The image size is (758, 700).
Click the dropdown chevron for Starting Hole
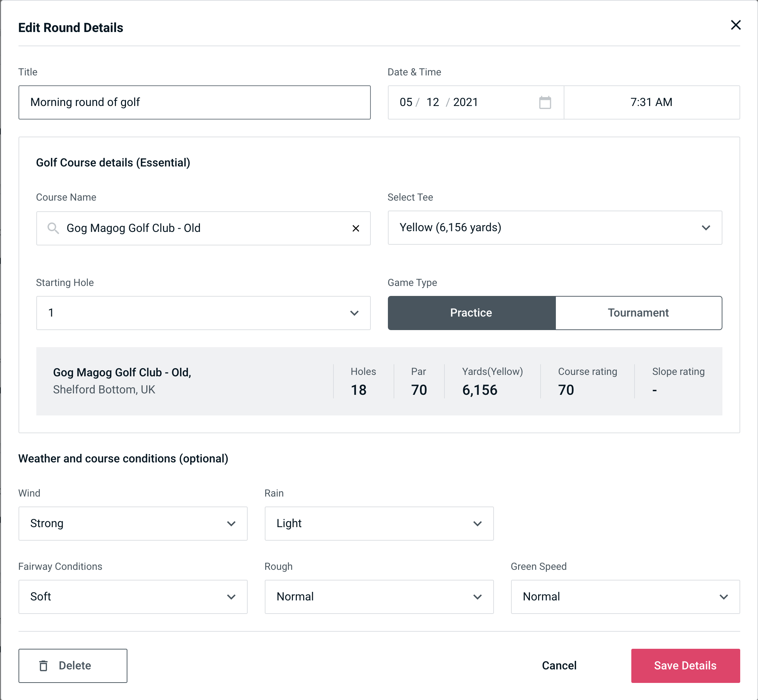[354, 313]
